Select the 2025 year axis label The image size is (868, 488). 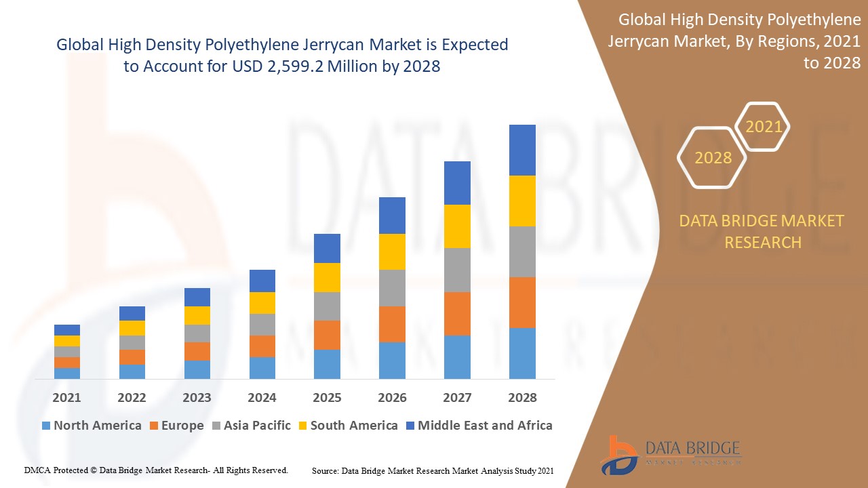[x=328, y=399]
